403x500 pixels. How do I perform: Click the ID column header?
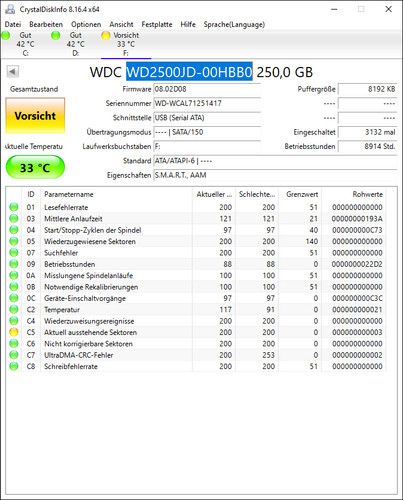[x=31, y=194]
